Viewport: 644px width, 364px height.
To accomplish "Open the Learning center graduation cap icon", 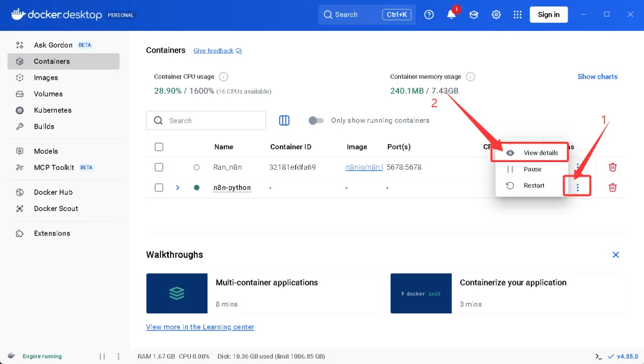I will point(473,15).
